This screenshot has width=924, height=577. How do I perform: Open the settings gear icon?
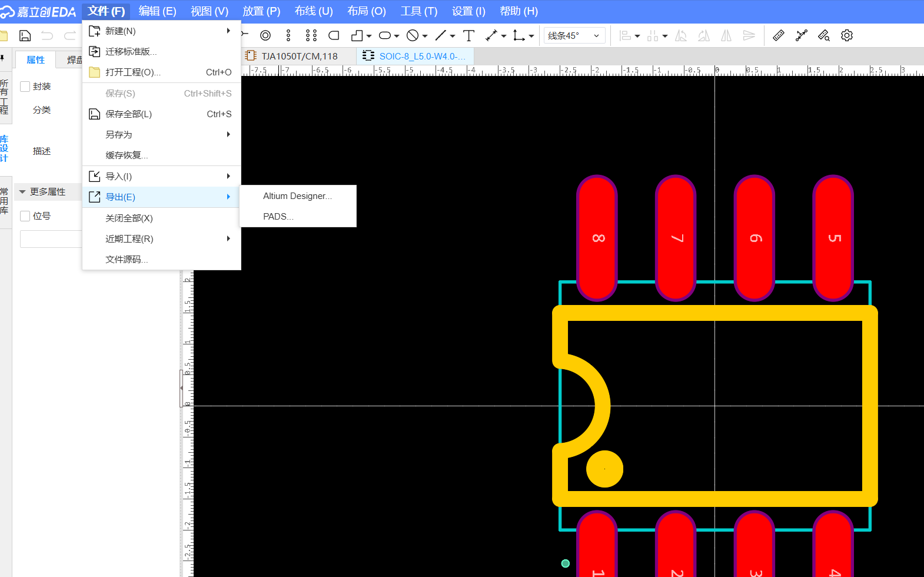tap(847, 36)
